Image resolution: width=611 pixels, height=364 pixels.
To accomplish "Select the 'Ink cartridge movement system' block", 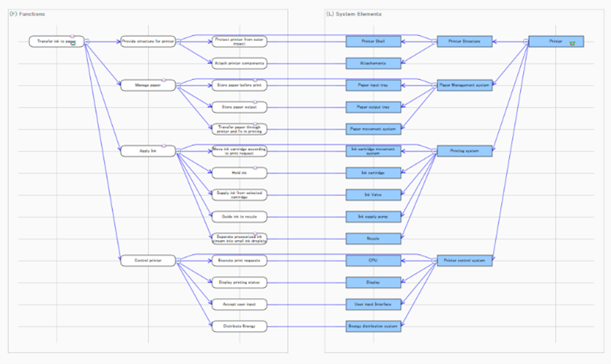I will (373, 151).
